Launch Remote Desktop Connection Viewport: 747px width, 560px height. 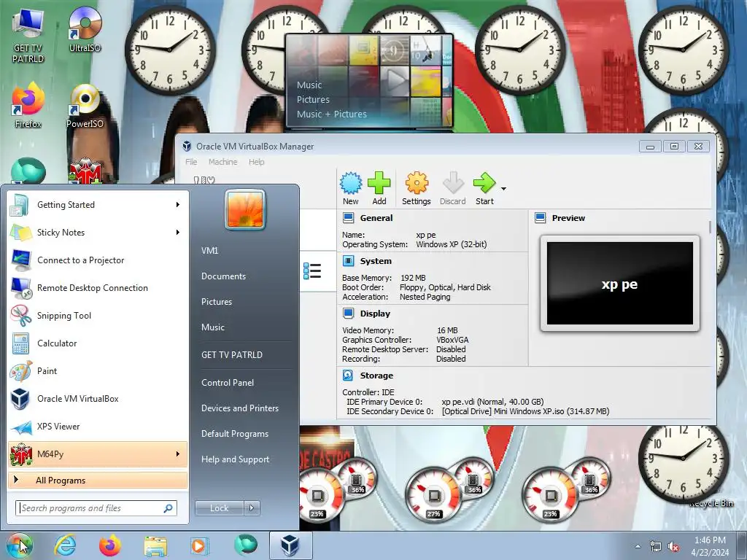tap(98, 287)
